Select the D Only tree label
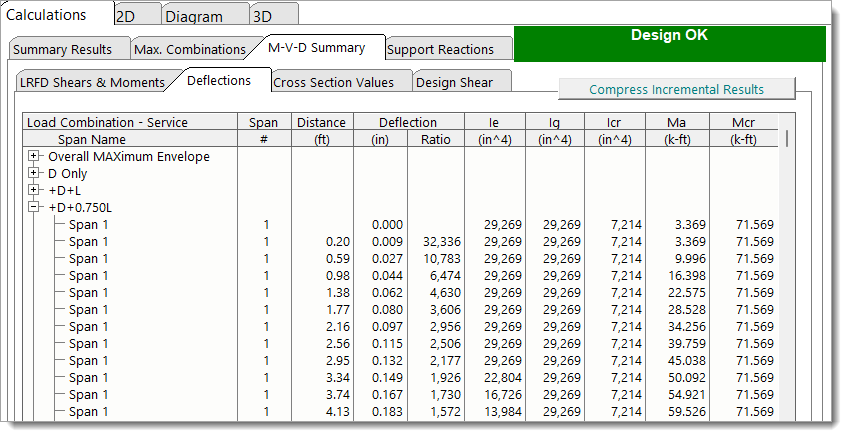The image size is (847, 437). [x=68, y=174]
